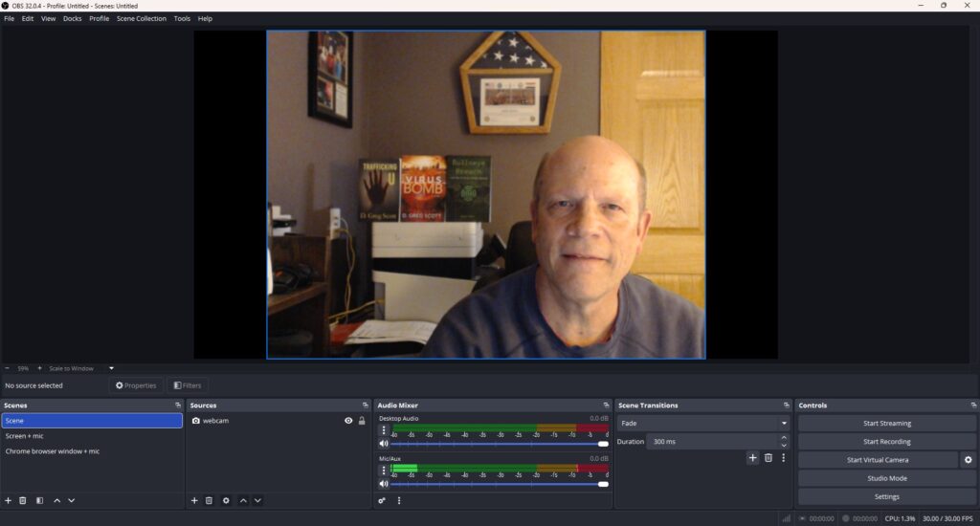Mute Mic/Aux speaker icon

384,484
